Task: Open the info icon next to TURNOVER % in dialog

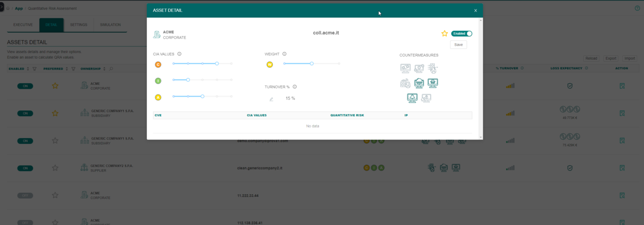Action: point(294,87)
